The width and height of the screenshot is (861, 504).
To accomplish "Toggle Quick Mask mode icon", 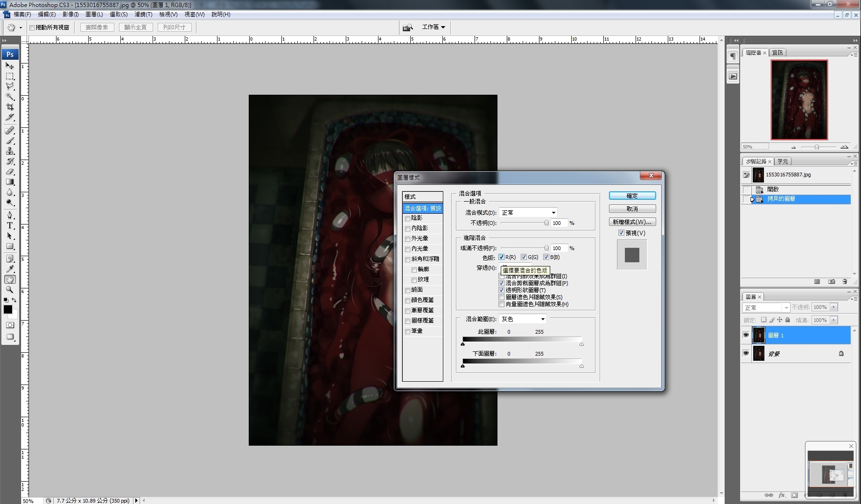I will coord(10,325).
